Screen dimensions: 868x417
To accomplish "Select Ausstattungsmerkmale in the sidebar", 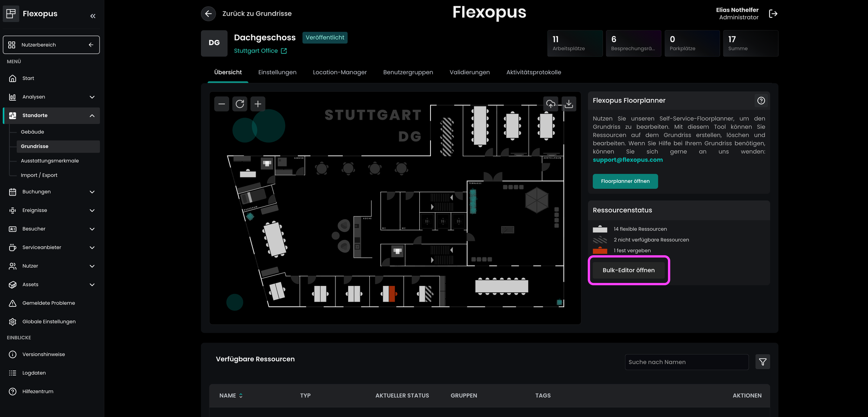I will tap(50, 161).
